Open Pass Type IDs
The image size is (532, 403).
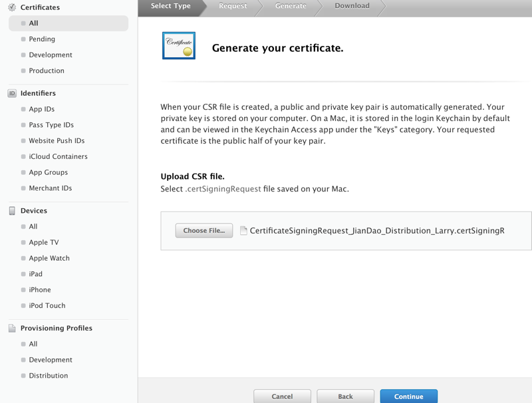pyautogui.click(x=51, y=125)
